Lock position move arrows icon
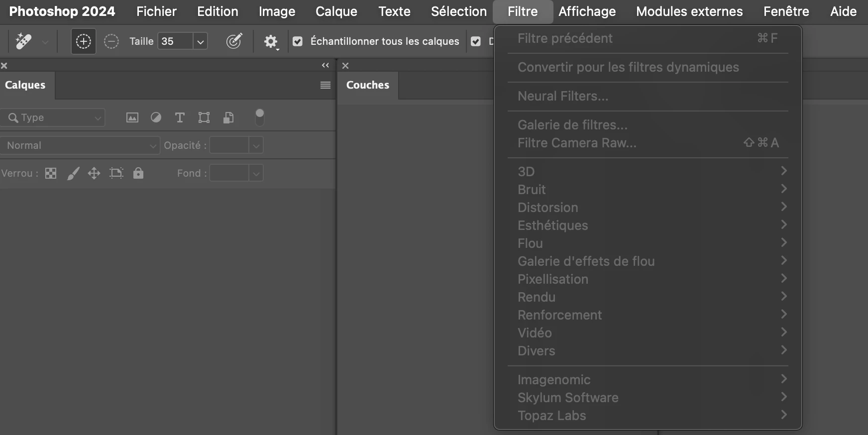 pos(94,173)
